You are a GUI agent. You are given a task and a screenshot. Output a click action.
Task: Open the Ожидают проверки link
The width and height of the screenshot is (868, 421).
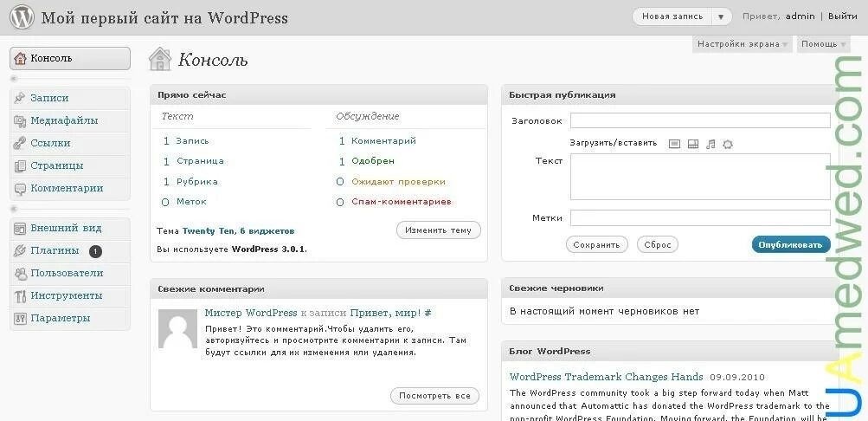pyautogui.click(x=399, y=182)
